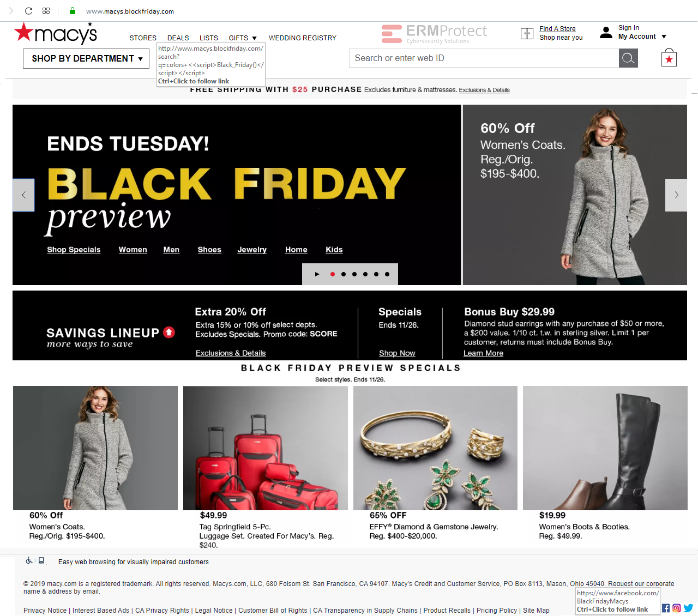
Task: Open the Instagram icon in footer
Action: pos(677,608)
